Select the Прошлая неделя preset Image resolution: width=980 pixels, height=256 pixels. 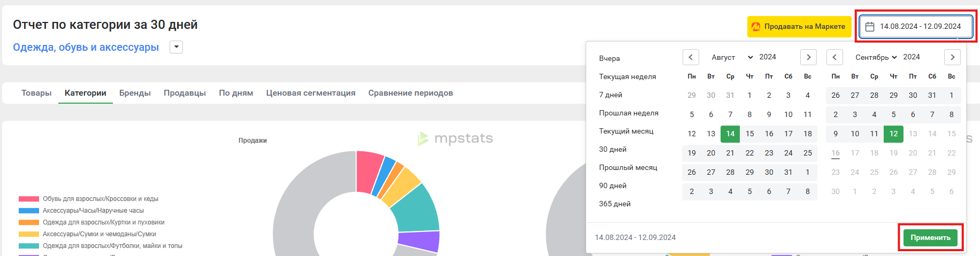tap(629, 113)
